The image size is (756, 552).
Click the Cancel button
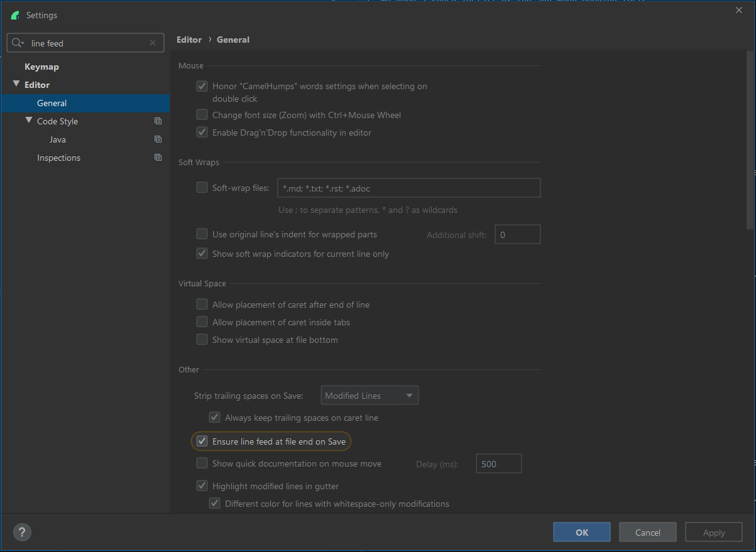coord(648,532)
